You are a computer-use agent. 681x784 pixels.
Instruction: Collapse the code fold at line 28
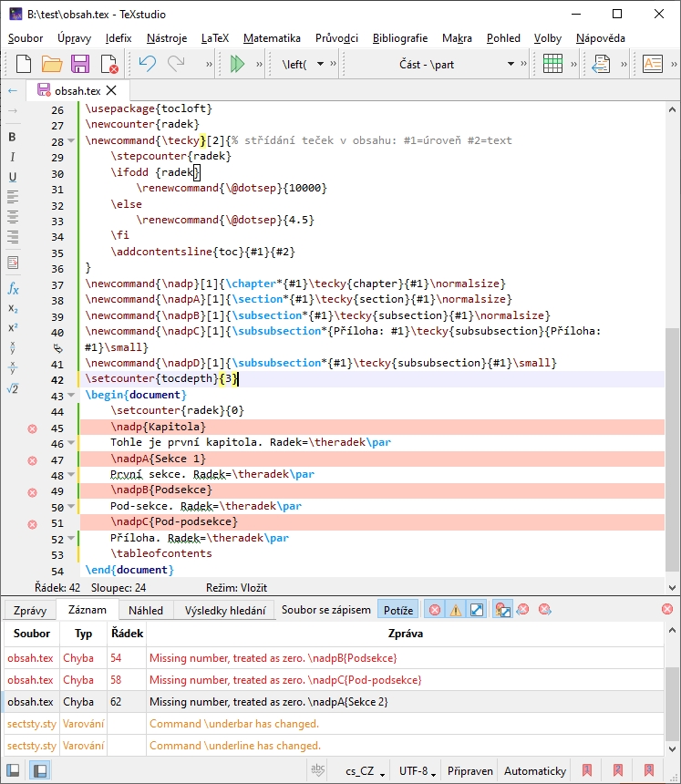coord(71,142)
